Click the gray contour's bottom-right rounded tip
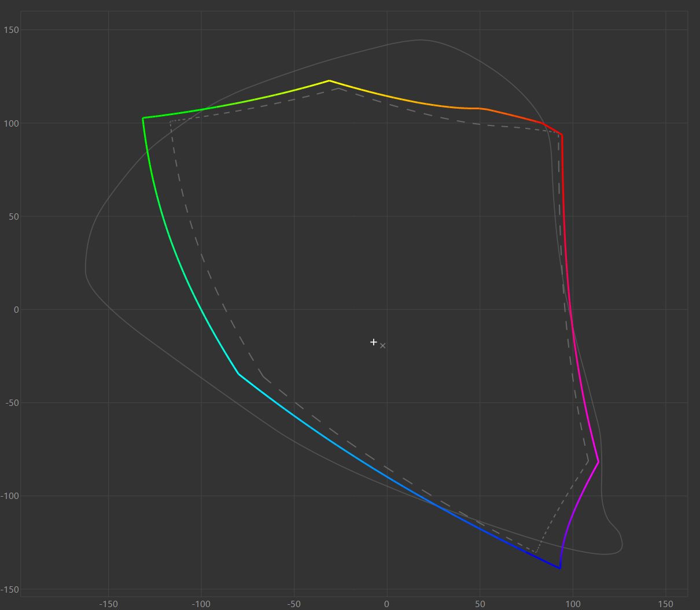700x610 pixels. pyautogui.click(x=621, y=545)
